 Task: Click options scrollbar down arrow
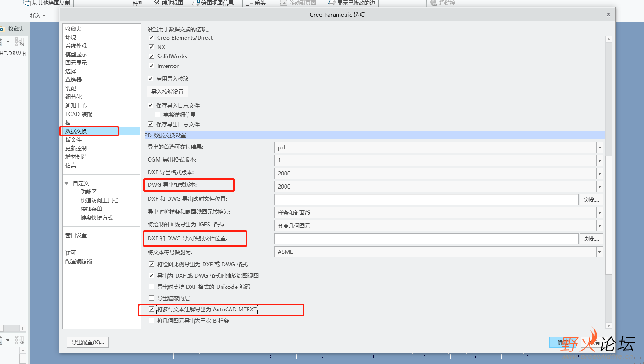(x=609, y=325)
